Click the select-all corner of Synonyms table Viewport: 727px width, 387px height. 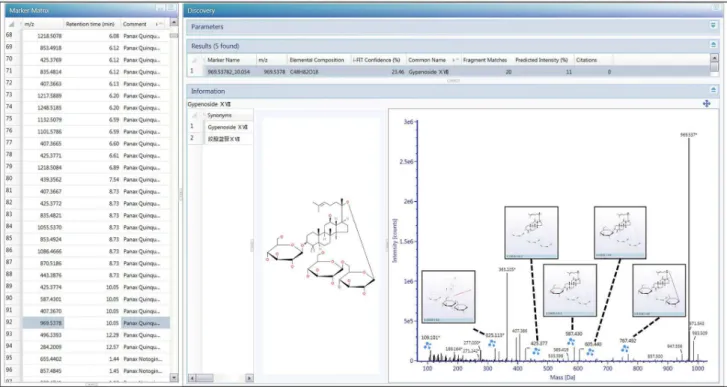pos(195,115)
